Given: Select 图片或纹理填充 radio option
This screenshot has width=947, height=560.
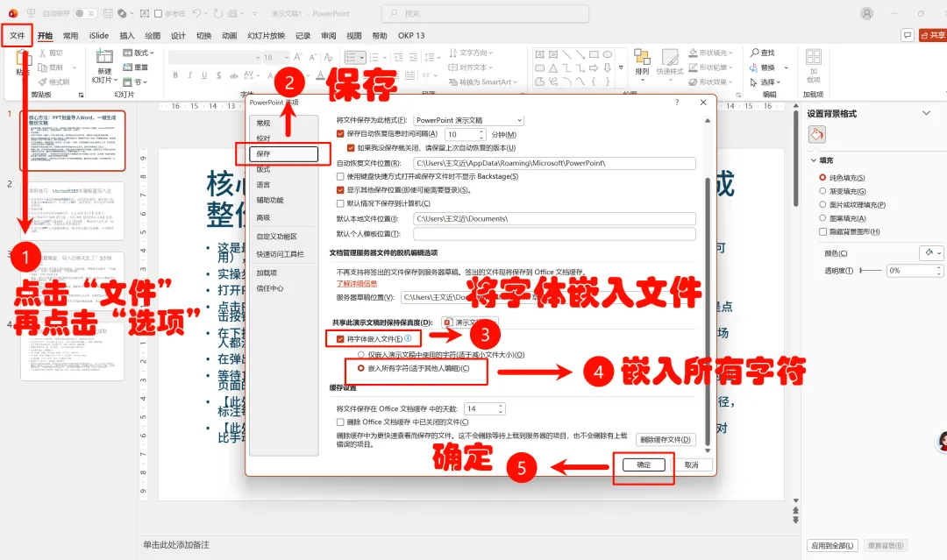Looking at the screenshot, I should (822, 204).
